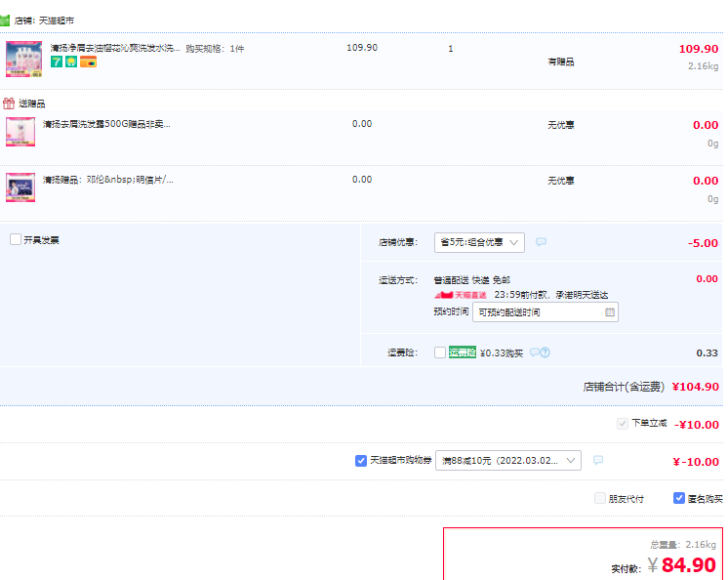The image size is (728, 580).
Task: Click the green Tmall Supermarket store icon
Action: pyautogui.click(x=4, y=21)
